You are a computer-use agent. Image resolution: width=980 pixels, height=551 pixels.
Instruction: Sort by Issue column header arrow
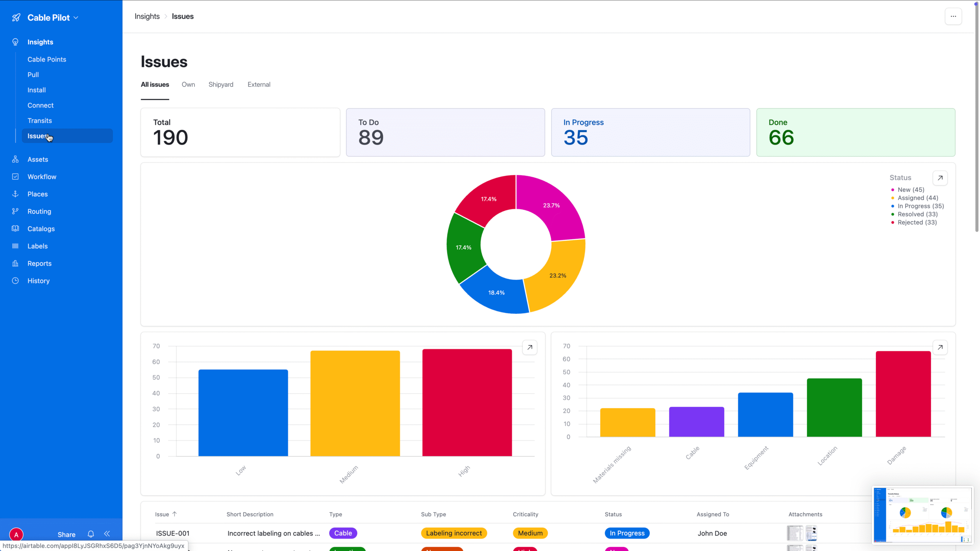point(175,514)
